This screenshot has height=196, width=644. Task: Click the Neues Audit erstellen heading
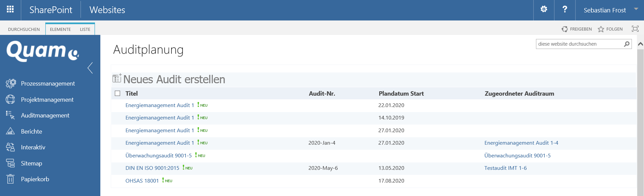(174, 79)
